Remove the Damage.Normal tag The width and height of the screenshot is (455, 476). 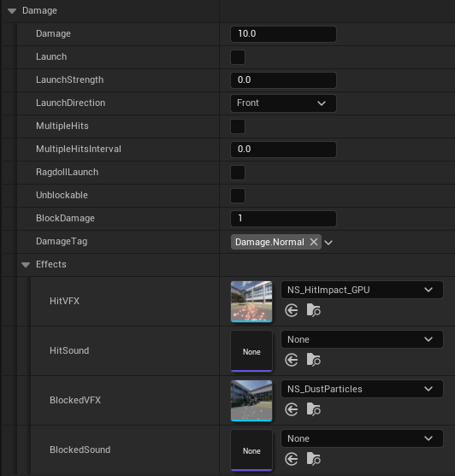(314, 242)
